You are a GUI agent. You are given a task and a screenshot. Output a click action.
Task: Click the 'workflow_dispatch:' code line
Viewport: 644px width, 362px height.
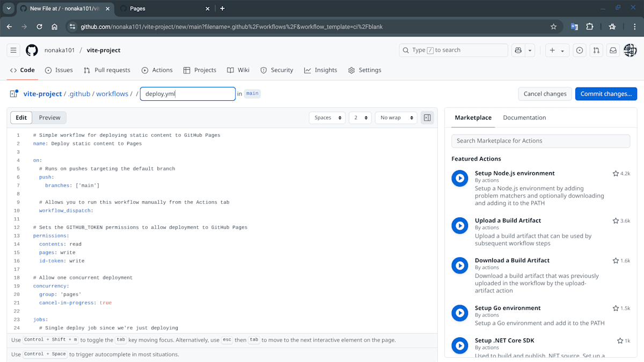pos(66,211)
